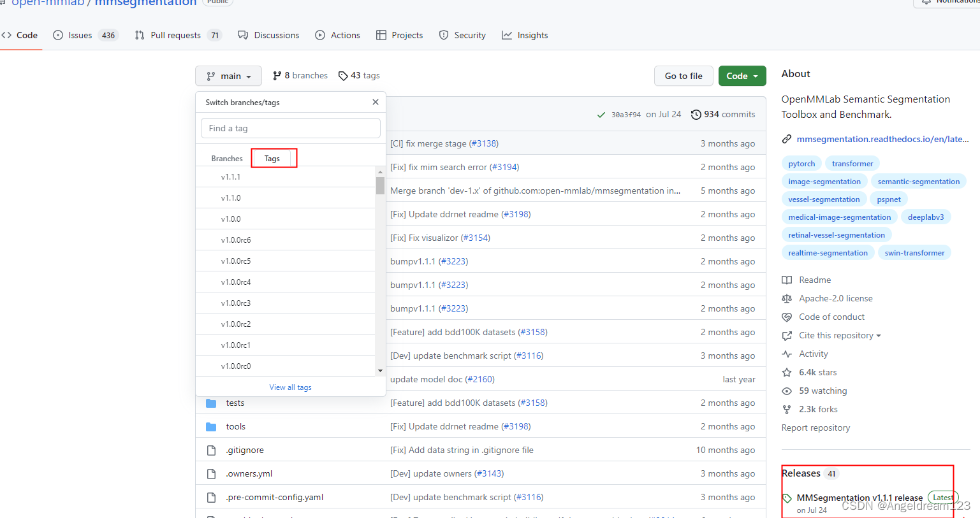
Task: Click the swin-transformer topic tag
Action: pos(914,253)
